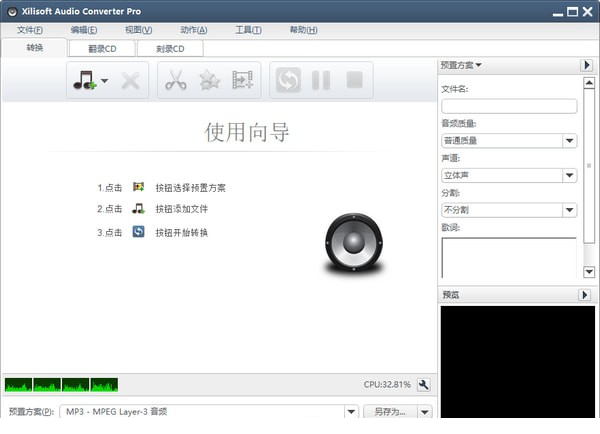Switch to the 转换 tab

click(x=34, y=48)
